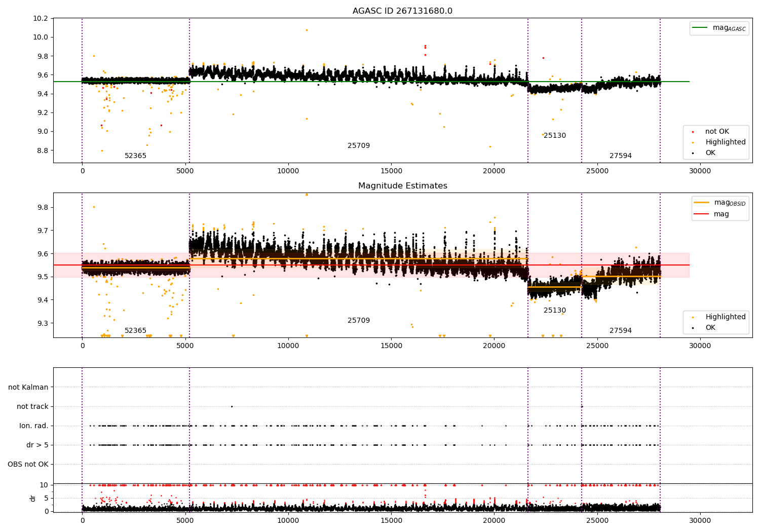
Task: Click OBSID label 25130 in Magnitude Estimates plot
Action: [x=555, y=311]
